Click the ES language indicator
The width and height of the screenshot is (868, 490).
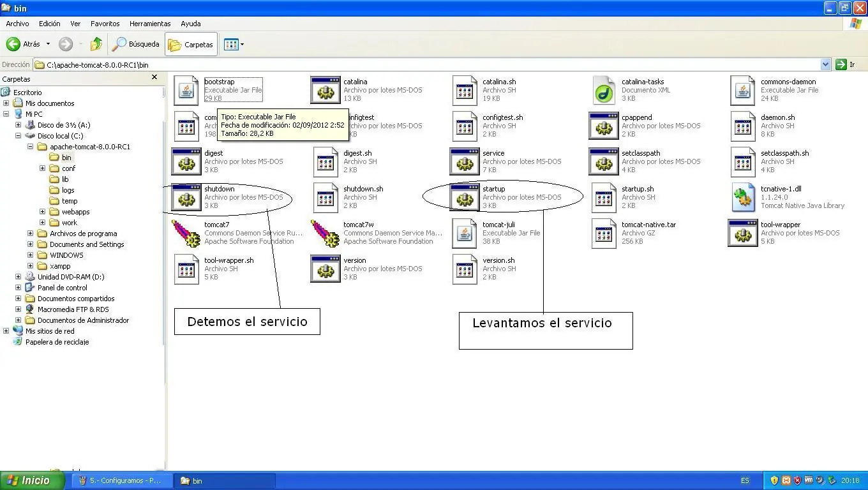point(745,480)
